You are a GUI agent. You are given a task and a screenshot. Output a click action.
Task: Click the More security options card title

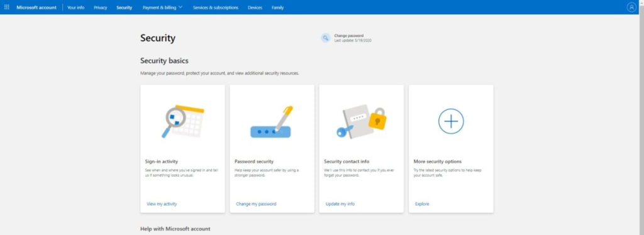[438, 161]
